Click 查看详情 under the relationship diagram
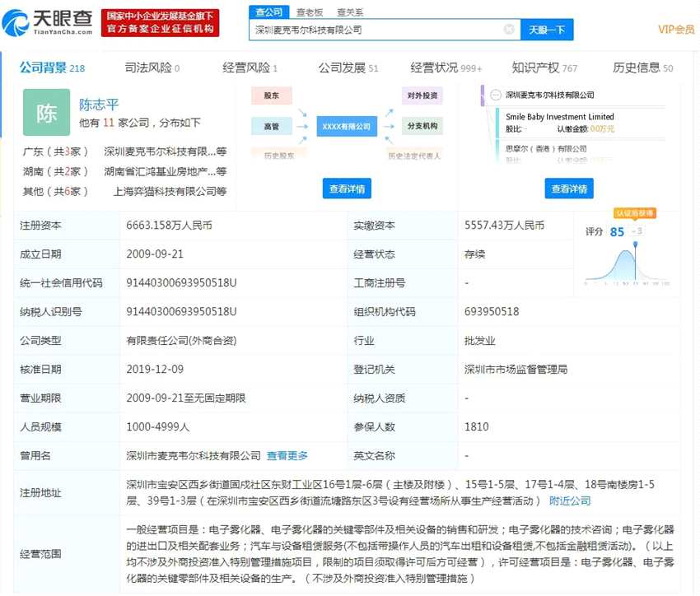 pos(347,189)
